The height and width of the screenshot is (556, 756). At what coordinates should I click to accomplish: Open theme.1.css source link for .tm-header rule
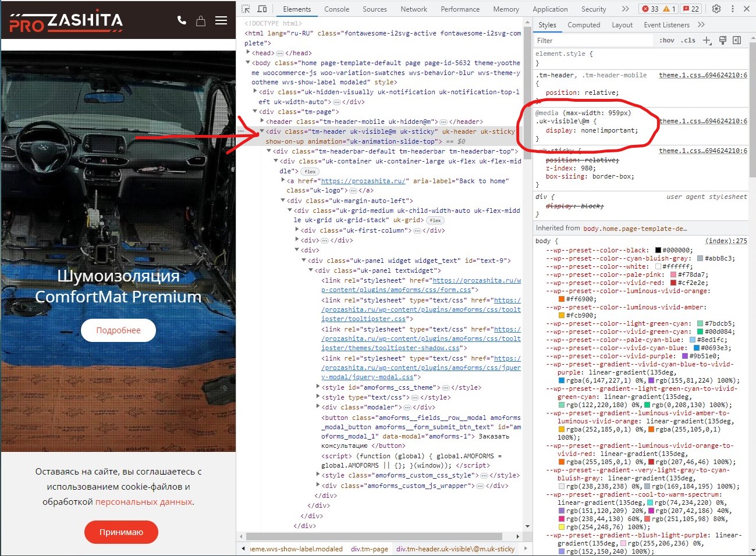pos(703,75)
